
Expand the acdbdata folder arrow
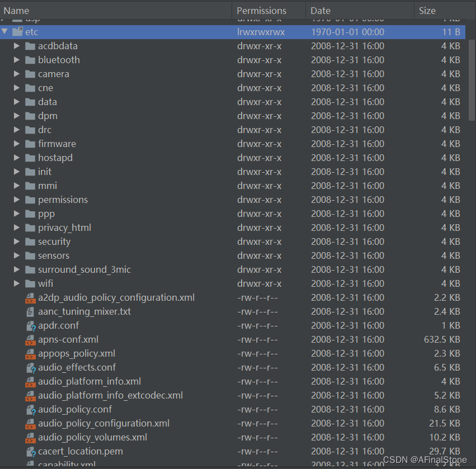(17, 46)
